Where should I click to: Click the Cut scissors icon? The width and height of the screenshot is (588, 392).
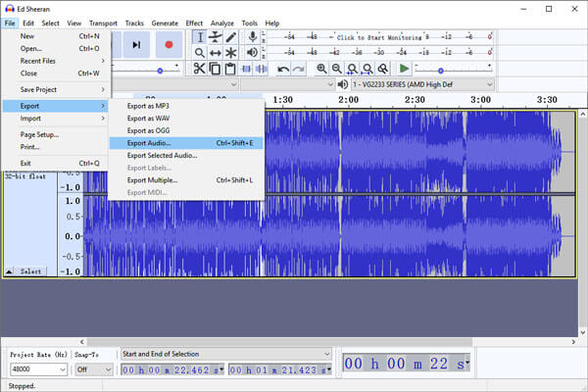tap(199, 69)
